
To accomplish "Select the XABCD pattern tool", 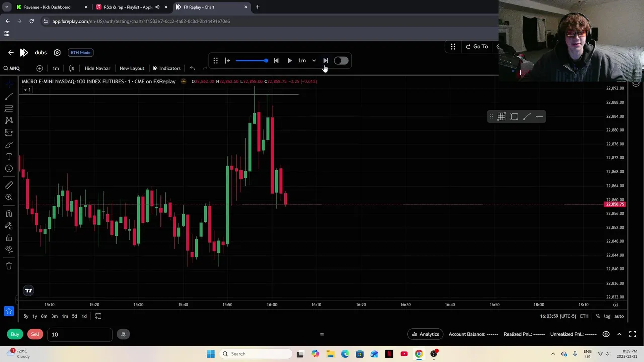I will click(x=9, y=120).
